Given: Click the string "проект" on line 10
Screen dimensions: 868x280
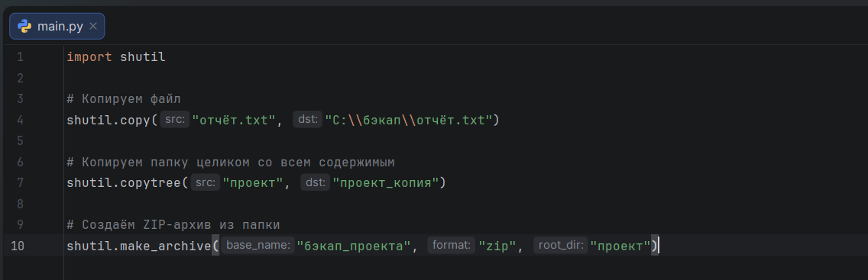Looking at the screenshot, I should 620,246.
